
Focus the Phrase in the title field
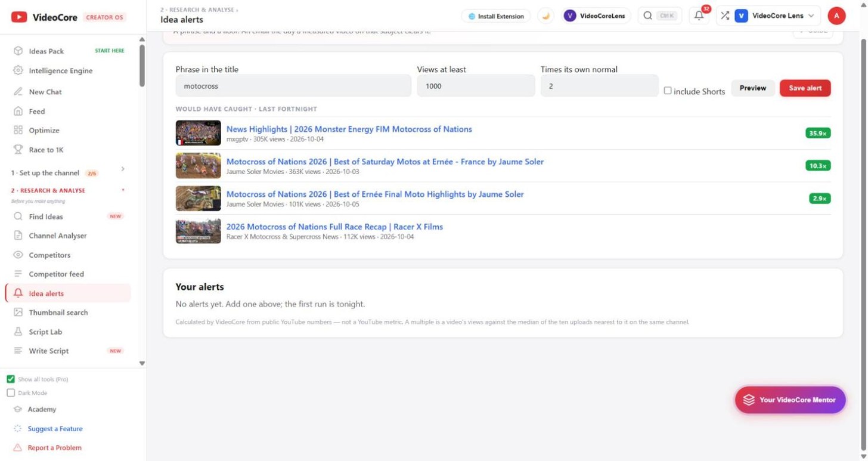coord(293,86)
